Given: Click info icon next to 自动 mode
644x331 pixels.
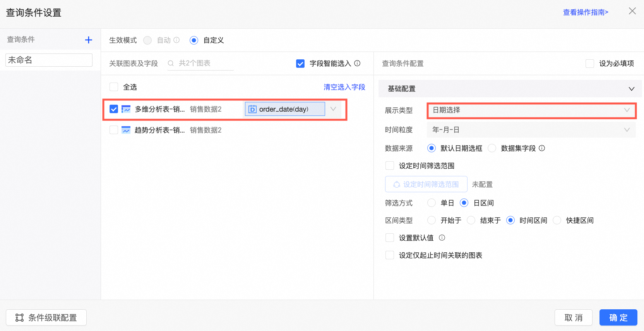Looking at the screenshot, I should pyautogui.click(x=176, y=40).
